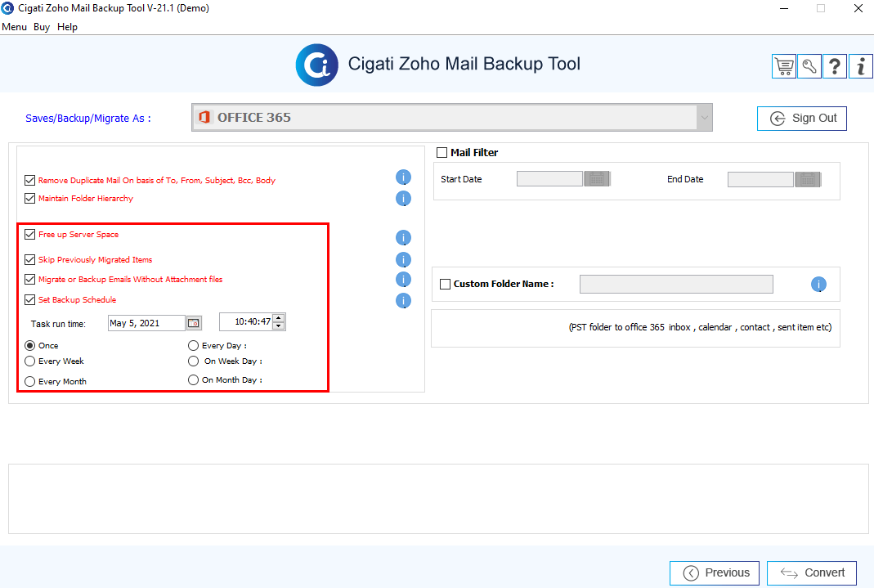Show info for Emails Without Attachment option
Viewport: 874px width, 588px height.
pyautogui.click(x=403, y=279)
